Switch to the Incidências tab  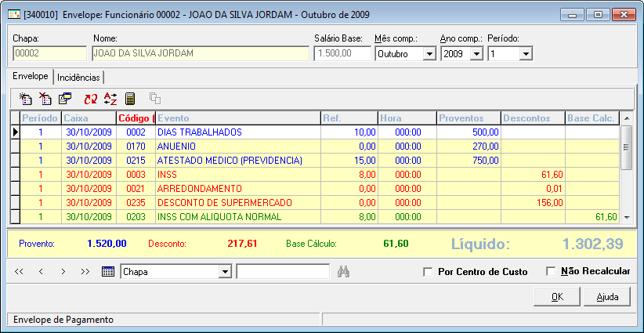pyautogui.click(x=78, y=78)
